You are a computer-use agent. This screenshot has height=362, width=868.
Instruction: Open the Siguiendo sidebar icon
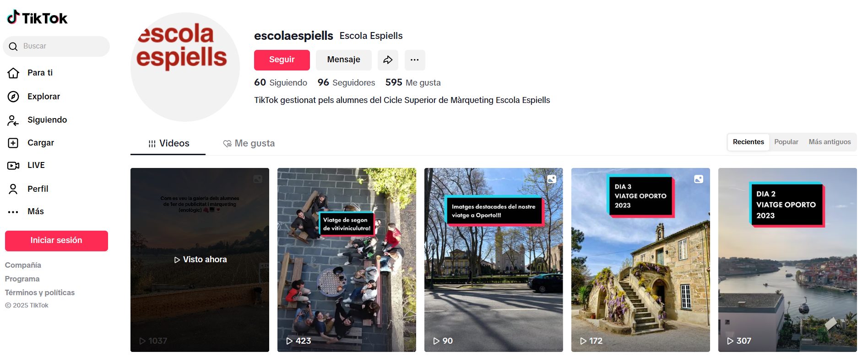[13, 120]
